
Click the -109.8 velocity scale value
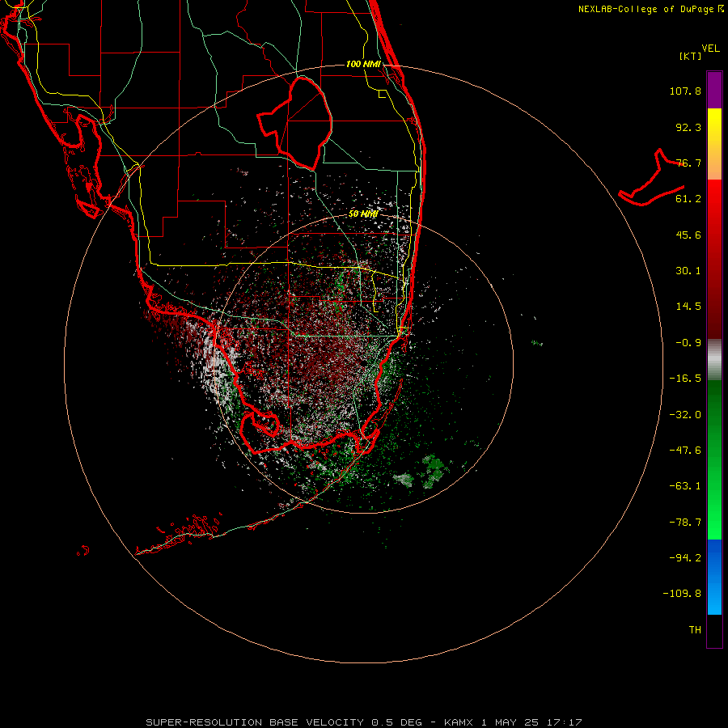(x=682, y=594)
